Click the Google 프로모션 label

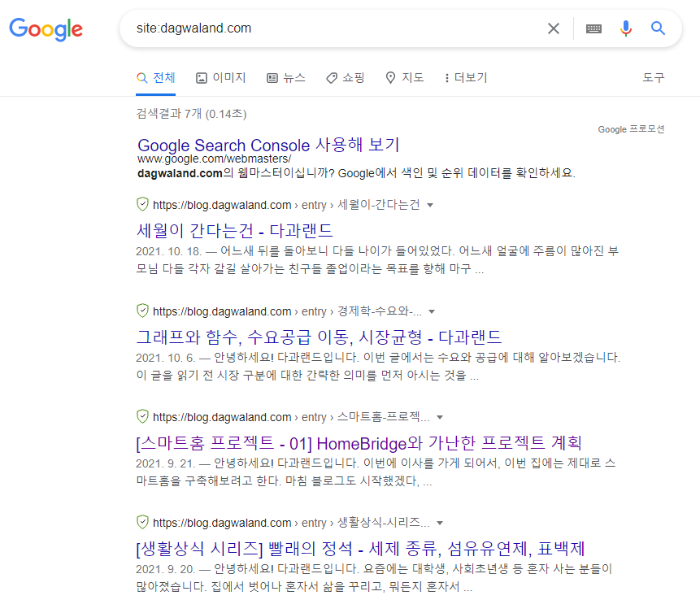click(x=631, y=129)
